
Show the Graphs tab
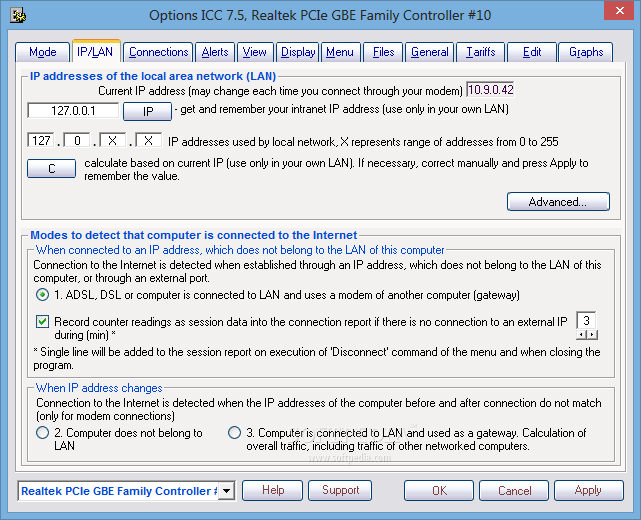click(586, 52)
